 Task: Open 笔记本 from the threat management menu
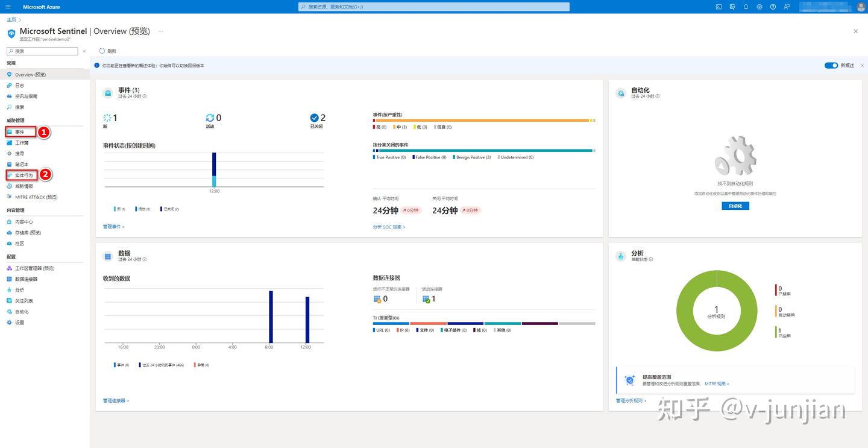20,164
